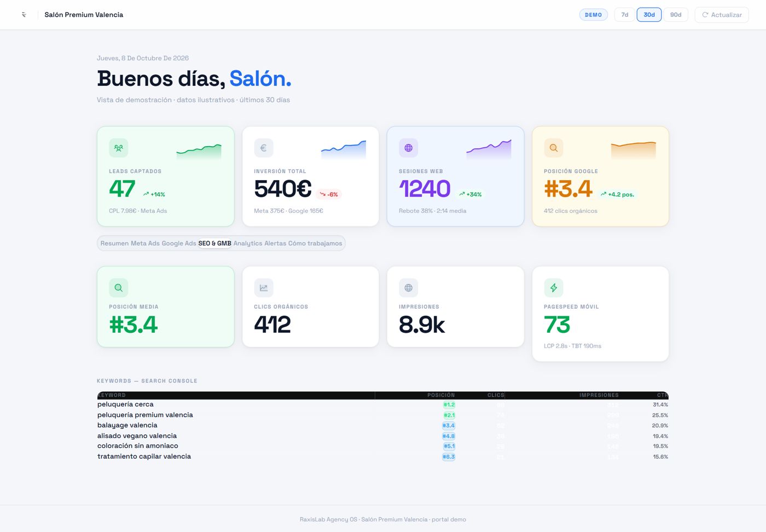Click the Actualizar refresh button

tap(722, 15)
